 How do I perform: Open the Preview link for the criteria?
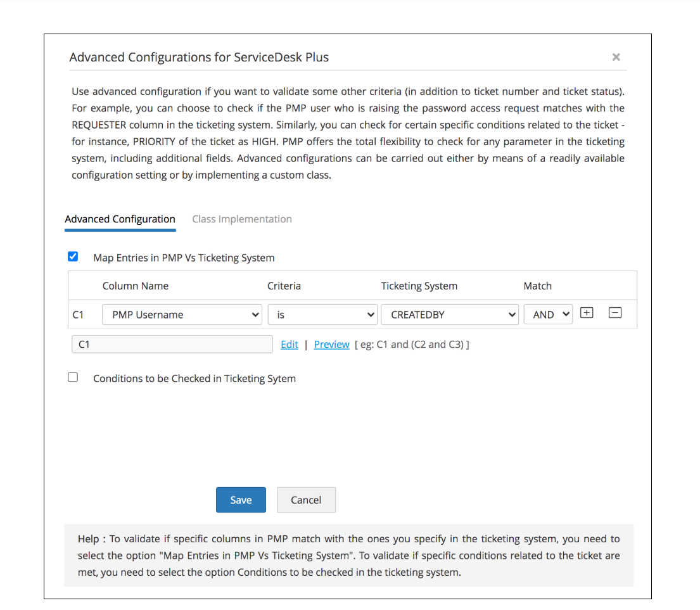click(332, 345)
